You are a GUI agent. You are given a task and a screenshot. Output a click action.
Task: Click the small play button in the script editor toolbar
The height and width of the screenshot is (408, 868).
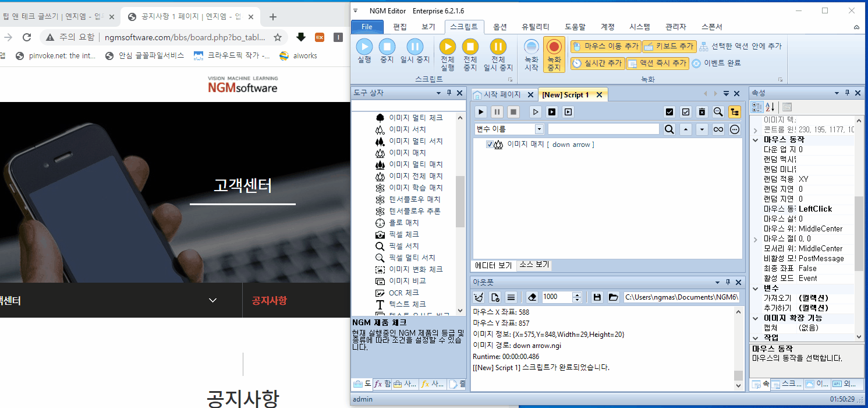pyautogui.click(x=481, y=112)
